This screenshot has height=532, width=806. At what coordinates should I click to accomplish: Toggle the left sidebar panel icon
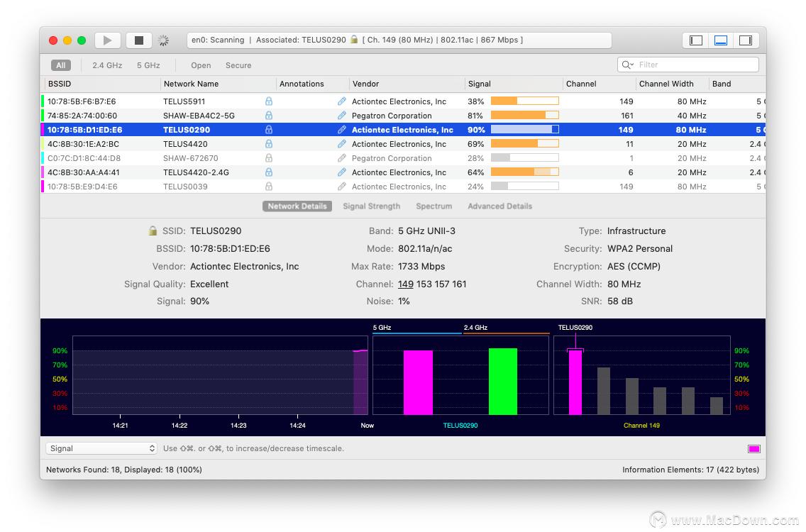696,40
